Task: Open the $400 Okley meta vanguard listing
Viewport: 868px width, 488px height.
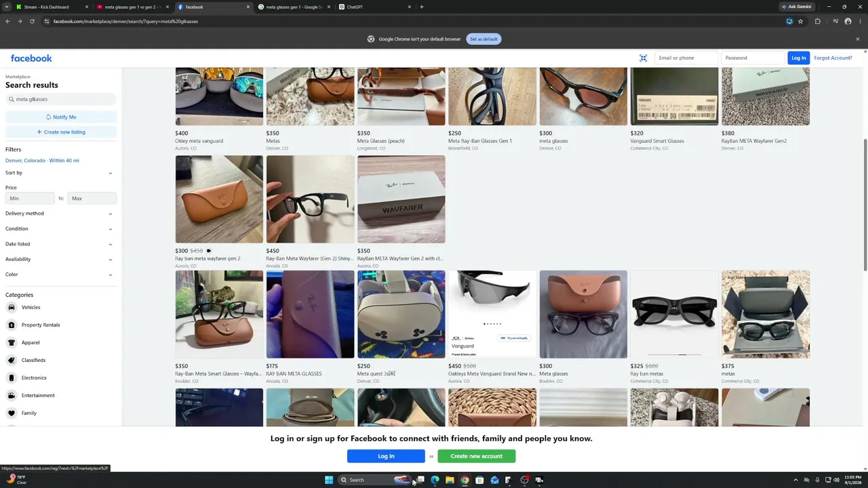Action: click(219, 108)
